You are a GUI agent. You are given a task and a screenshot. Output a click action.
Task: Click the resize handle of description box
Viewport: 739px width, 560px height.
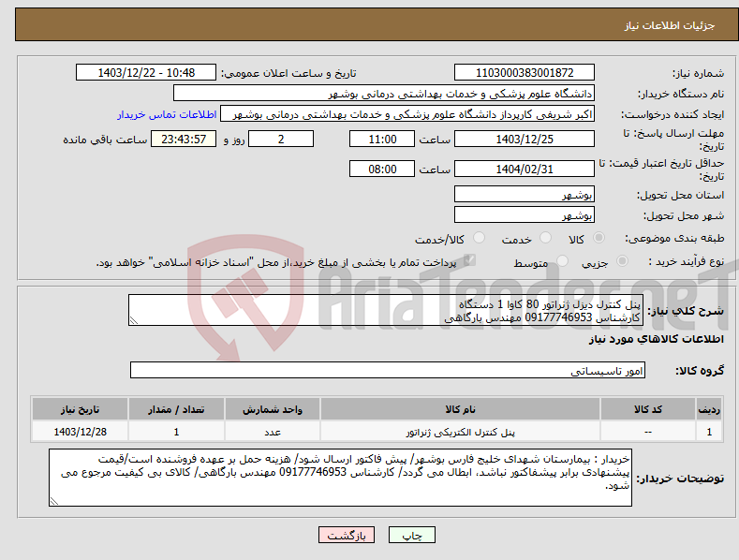click(x=134, y=321)
